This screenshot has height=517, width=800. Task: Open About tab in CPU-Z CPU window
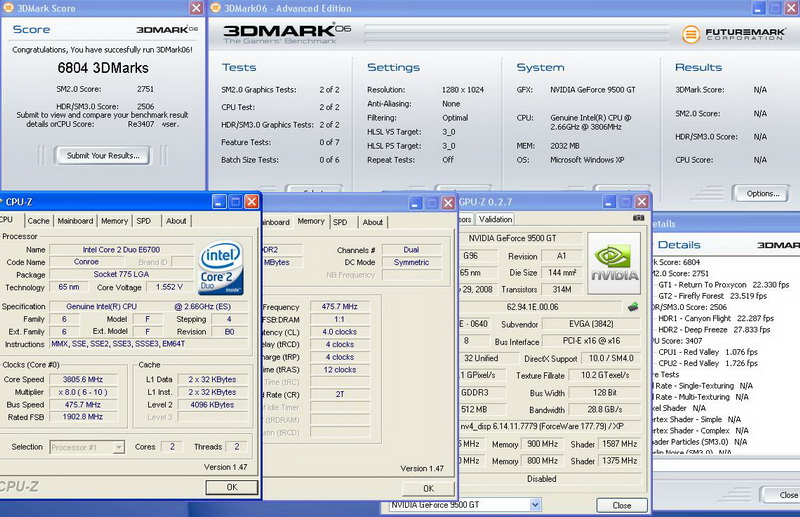pyautogui.click(x=176, y=220)
